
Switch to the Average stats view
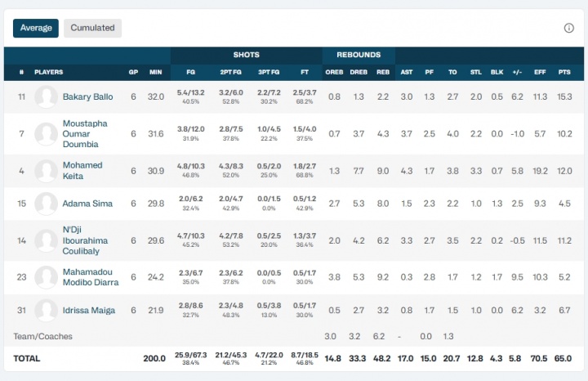(36, 28)
